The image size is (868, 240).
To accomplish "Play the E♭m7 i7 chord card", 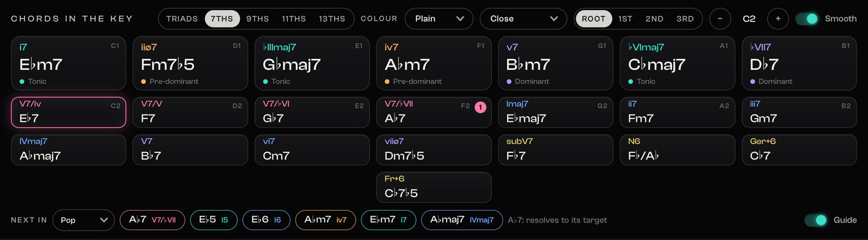I will pos(68,63).
